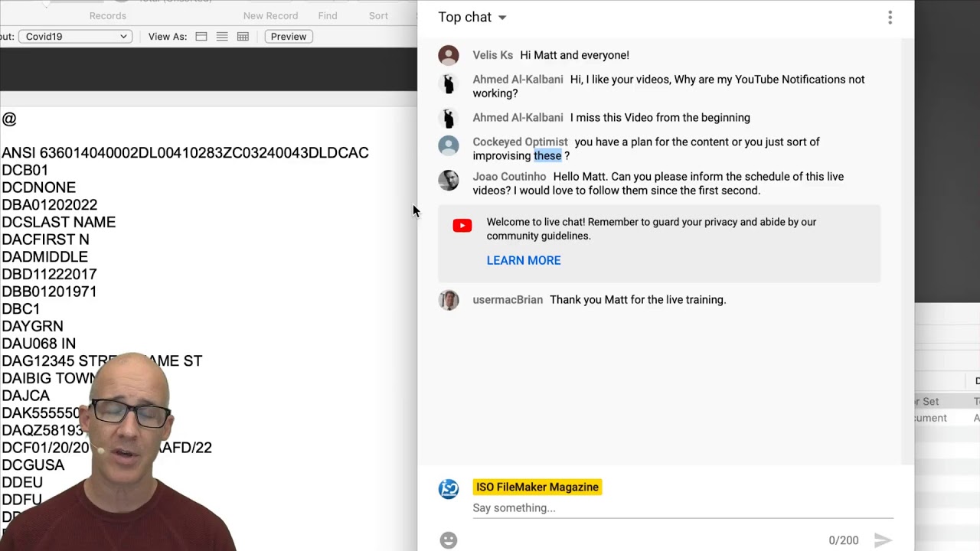
Task: Click Cockeyed Optimist avatar
Action: [x=449, y=145]
